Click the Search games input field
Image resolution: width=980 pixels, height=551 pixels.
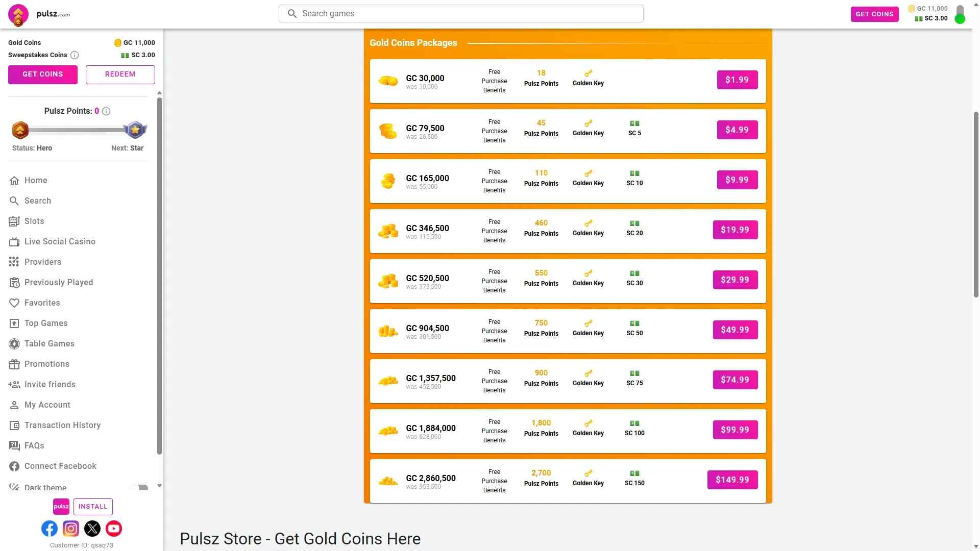pyautogui.click(x=461, y=14)
